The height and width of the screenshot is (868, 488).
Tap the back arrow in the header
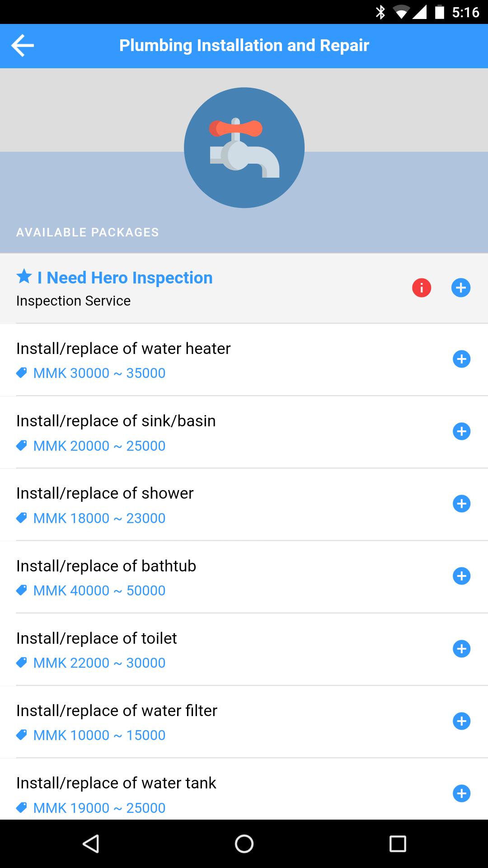(x=23, y=46)
